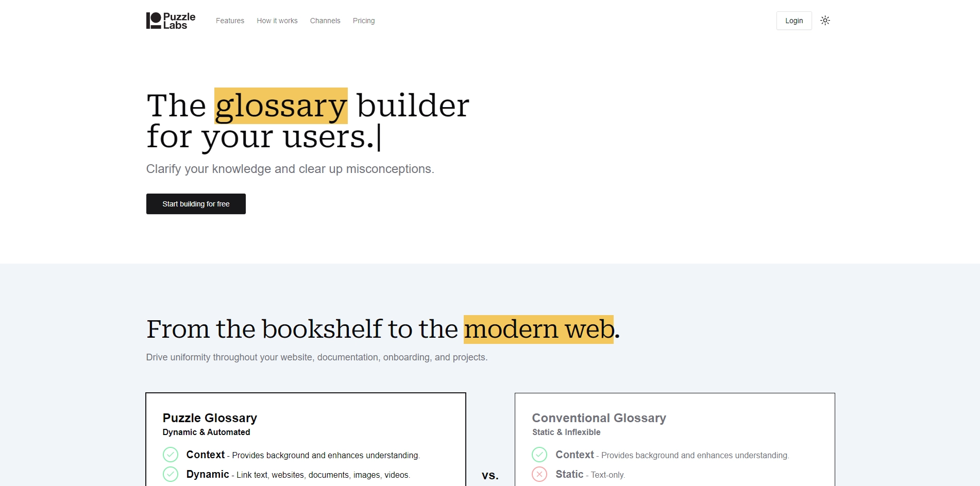Image resolution: width=980 pixels, height=486 pixels.
Task: Open the Channels nav link
Action: [x=325, y=21]
